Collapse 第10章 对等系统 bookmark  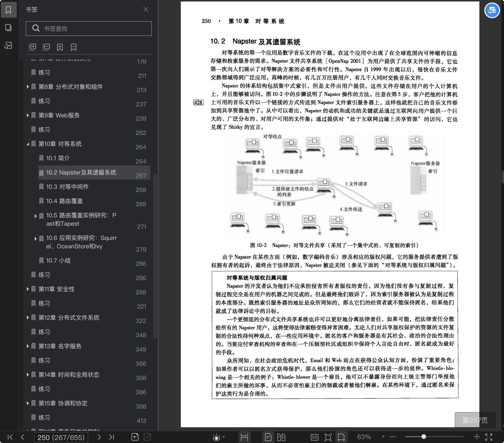[28, 144]
